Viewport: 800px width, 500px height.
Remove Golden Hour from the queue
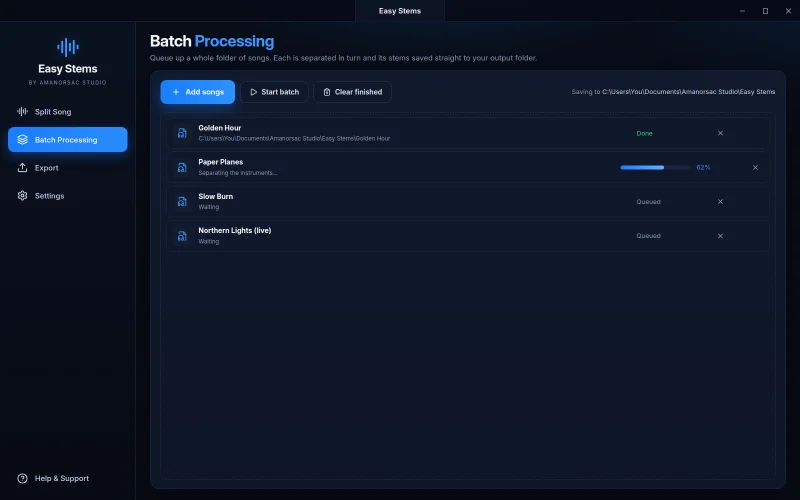pos(720,133)
